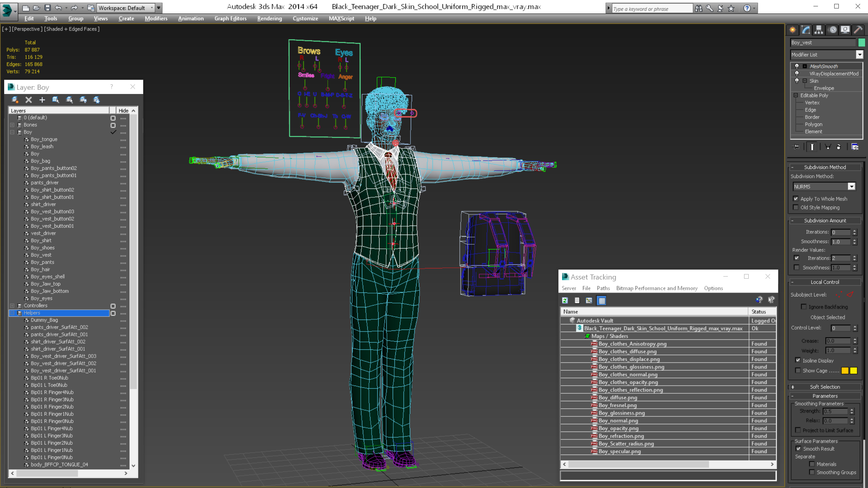Enable Ignore Backfacing checkbox
The width and height of the screenshot is (868, 488).
pyautogui.click(x=804, y=307)
